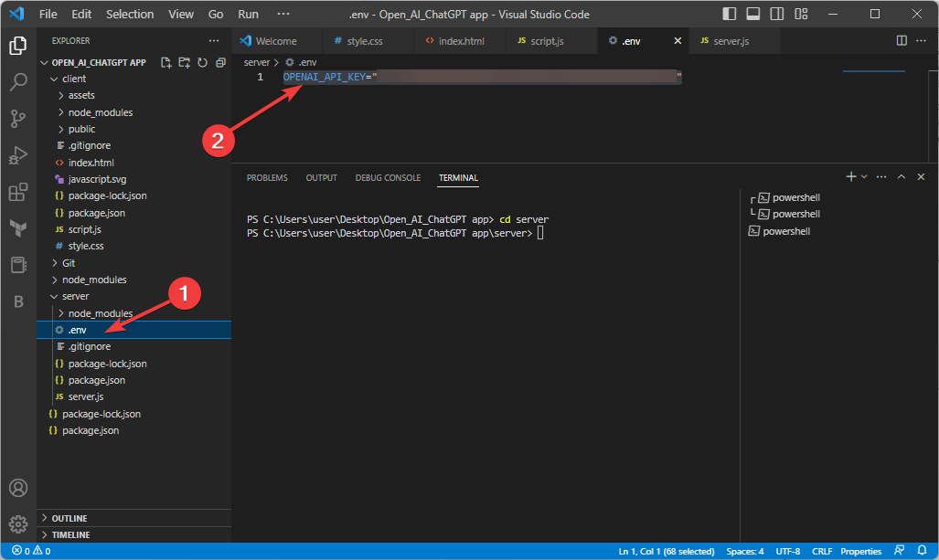
Task: Click the New File icon in Explorer
Action: pos(165,62)
